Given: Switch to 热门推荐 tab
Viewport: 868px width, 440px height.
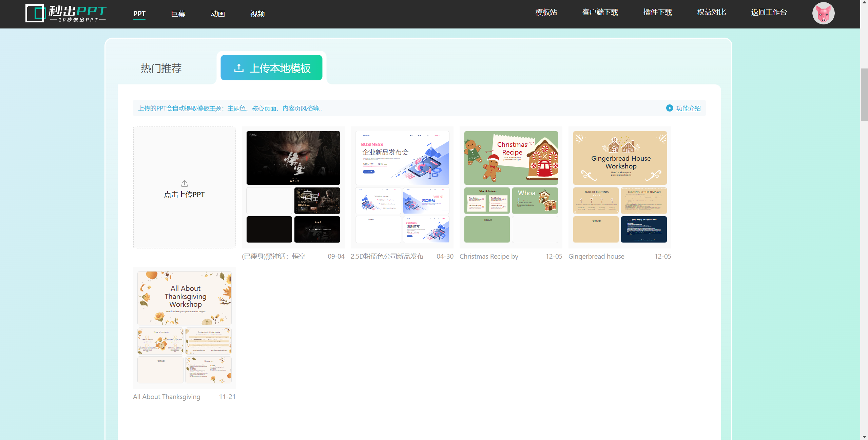Looking at the screenshot, I should point(161,68).
